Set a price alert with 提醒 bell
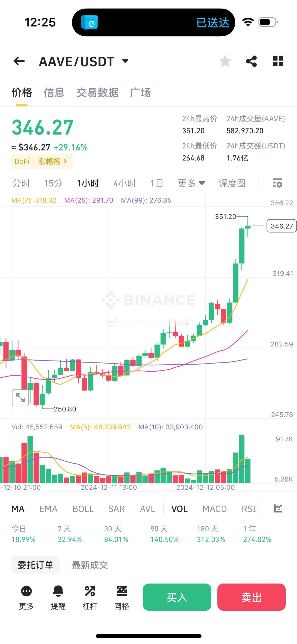Viewport: 297px width, 644px height. coord(58,598)
